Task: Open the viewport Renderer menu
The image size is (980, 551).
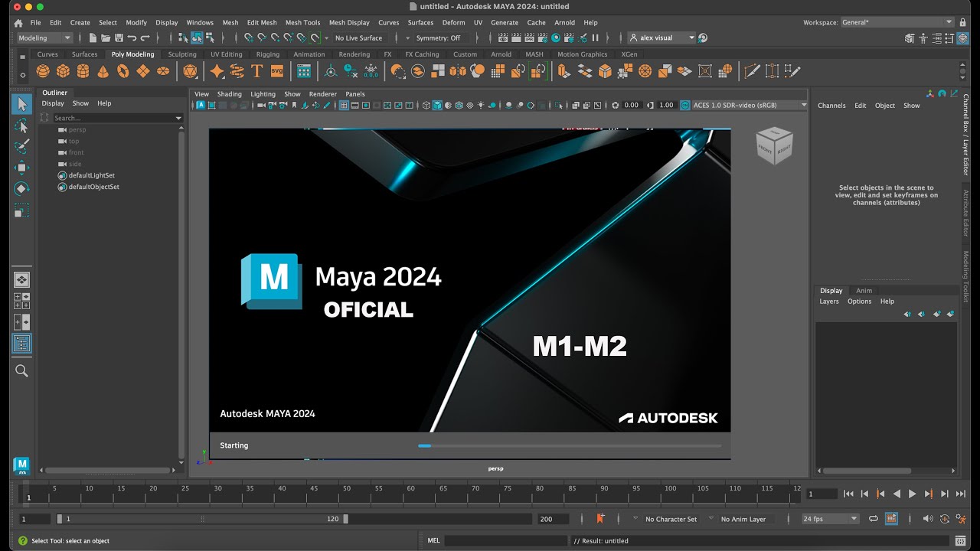Action: [322, 94]
